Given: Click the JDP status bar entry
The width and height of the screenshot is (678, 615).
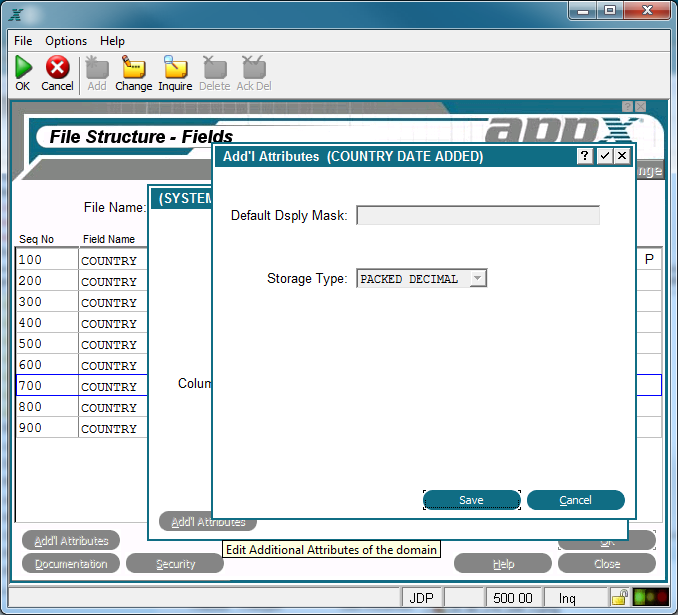Looking at the screenshot, I should (421, 598).
